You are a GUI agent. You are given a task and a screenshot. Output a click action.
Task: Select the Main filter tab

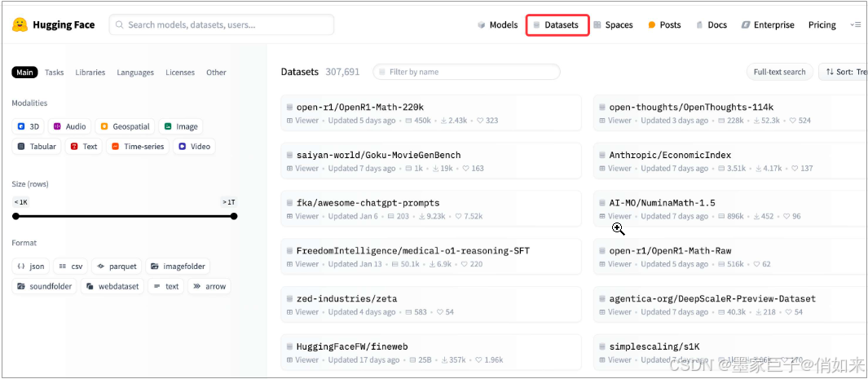pyautogui.click(x=24, y=73)
